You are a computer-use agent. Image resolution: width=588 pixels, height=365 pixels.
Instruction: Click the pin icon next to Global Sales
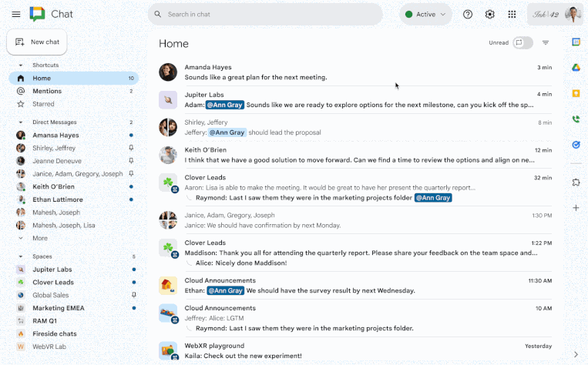[133, 295]
